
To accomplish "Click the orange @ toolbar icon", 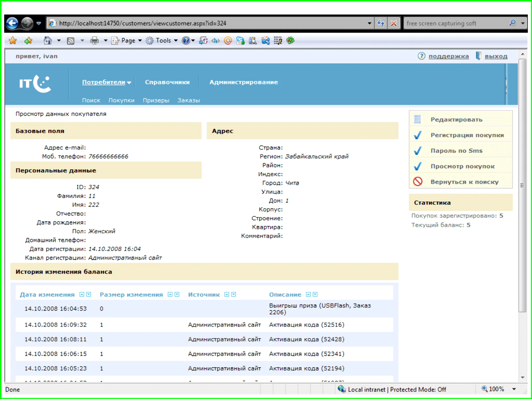I will point(228,41).
